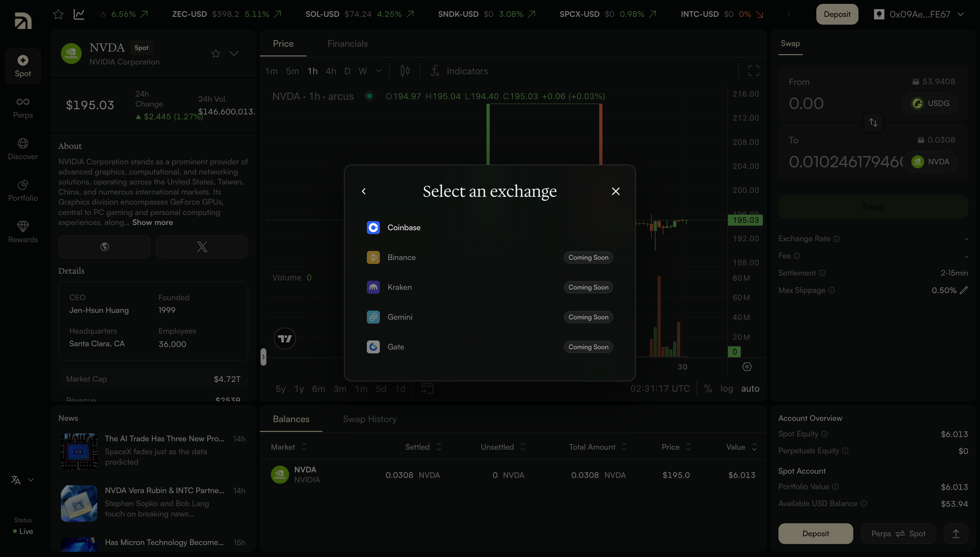
Task: Open the Perps section in sidebar
Action: 23,108
